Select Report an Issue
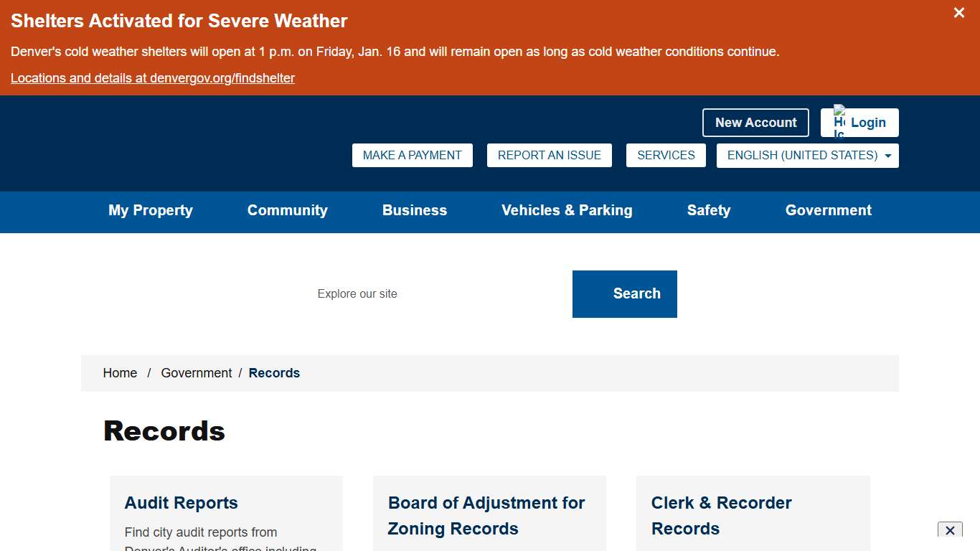The width and height of the screenshot is (980, 551). point(549,155)
